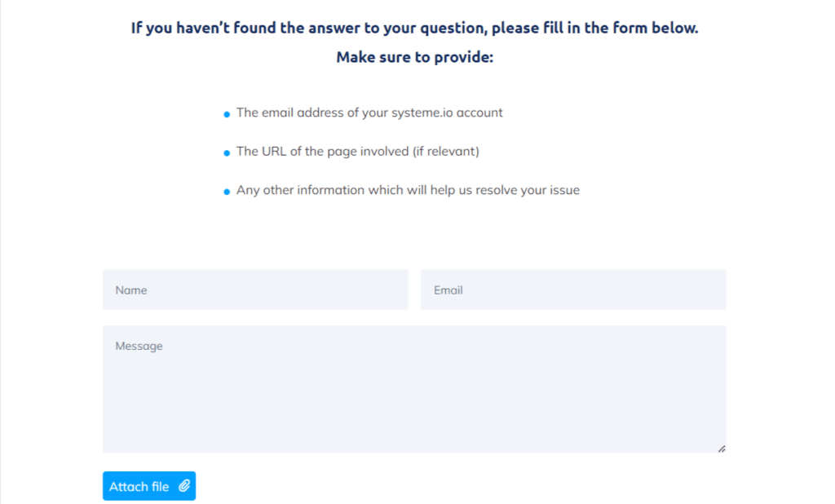Focus the Name input field
Viewport: 835px width, 504px height.
pyautogui.click(x=255, y=290)
